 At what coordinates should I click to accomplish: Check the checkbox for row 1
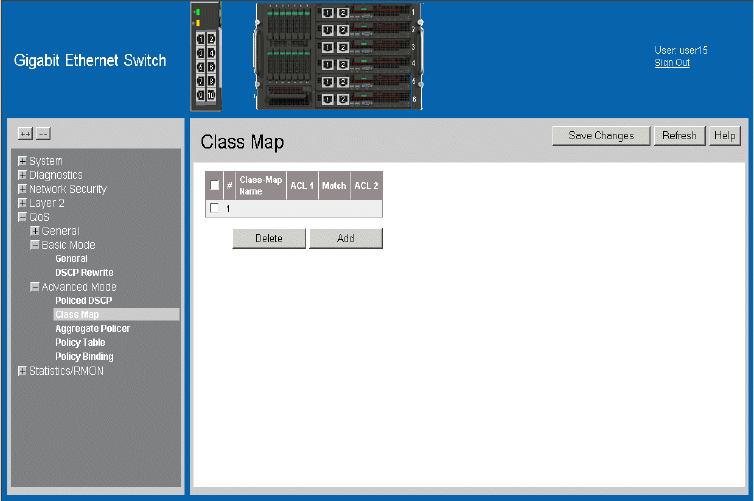(x=214, y=208)
